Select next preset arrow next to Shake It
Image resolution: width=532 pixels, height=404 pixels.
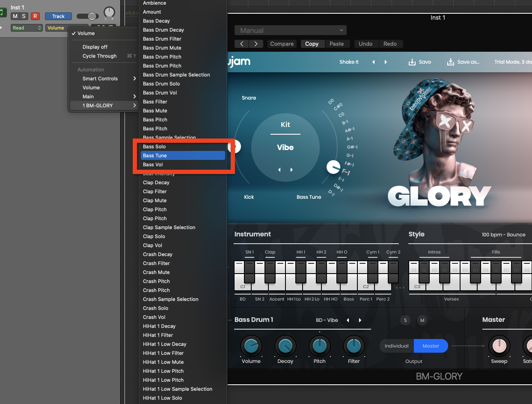tap(386, 62)
